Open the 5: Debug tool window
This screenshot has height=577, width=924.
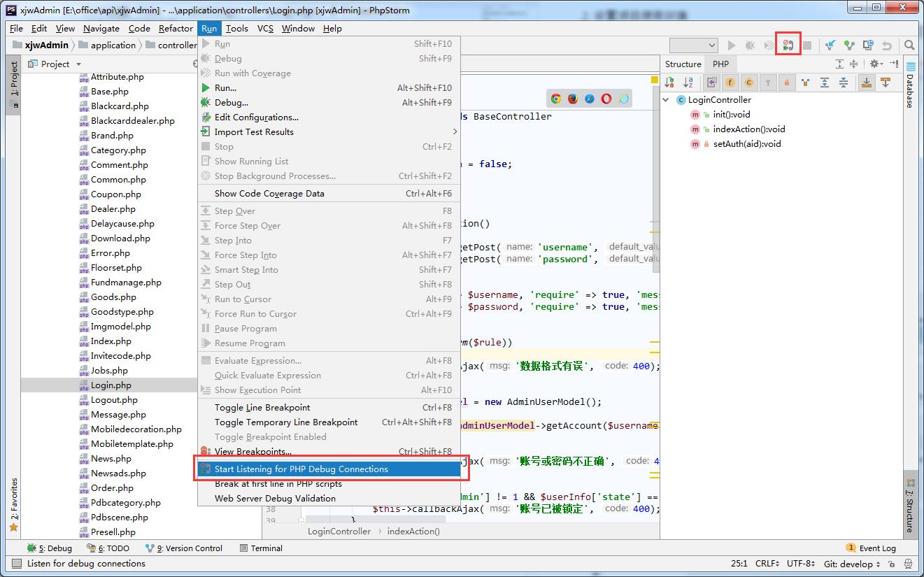coord(50,548)
